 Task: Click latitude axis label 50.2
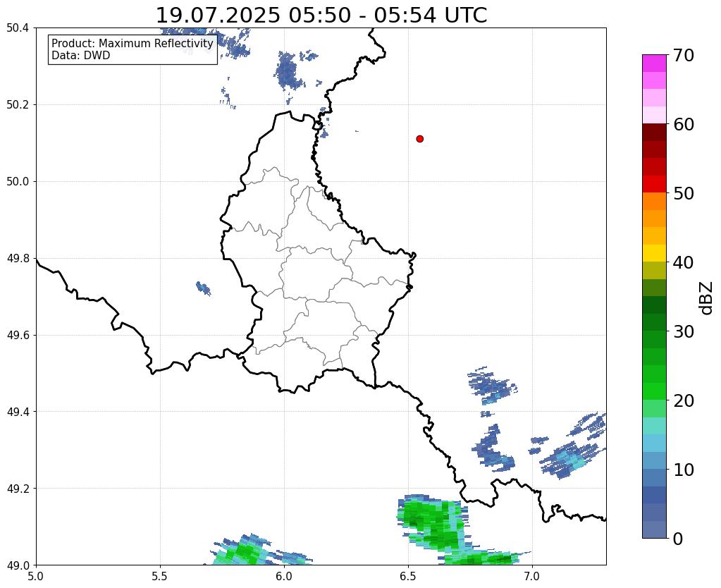pyautogui.click(x=18, y=104)
